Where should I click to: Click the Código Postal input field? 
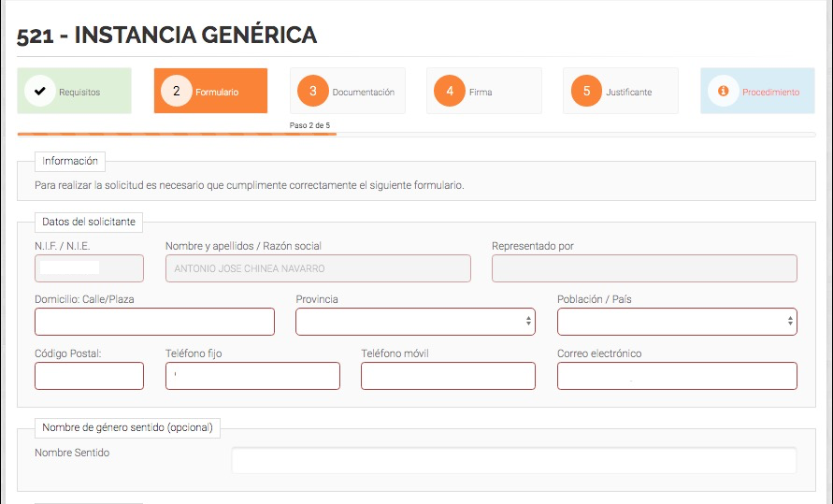pos(89,376)
